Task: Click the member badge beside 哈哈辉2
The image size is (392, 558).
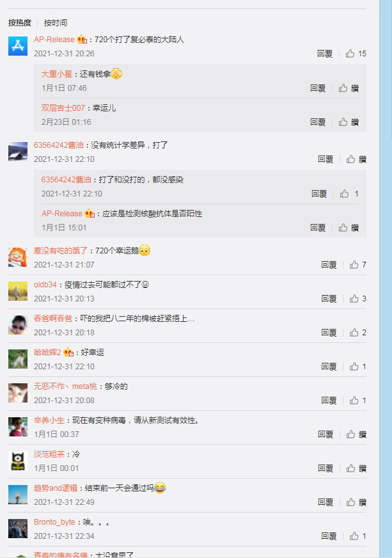Action: 68,353
